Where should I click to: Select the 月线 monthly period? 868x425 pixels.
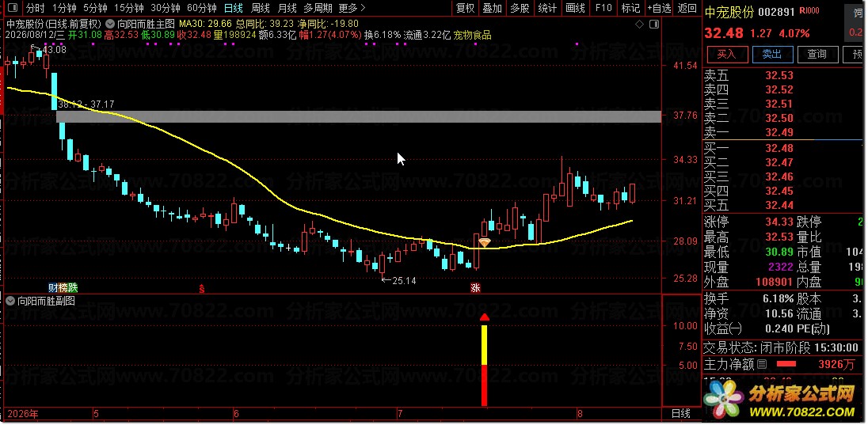287,8
